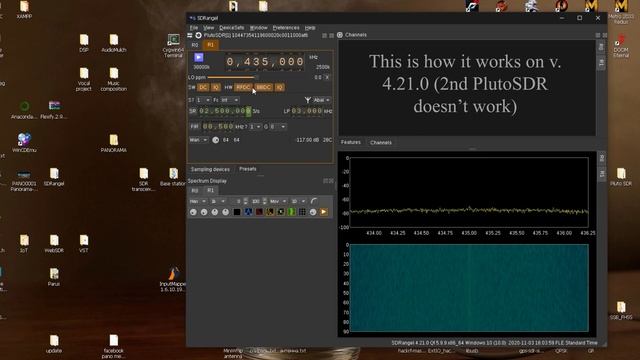Open the XAMPP desktop icon

click(x=24, y=10)
